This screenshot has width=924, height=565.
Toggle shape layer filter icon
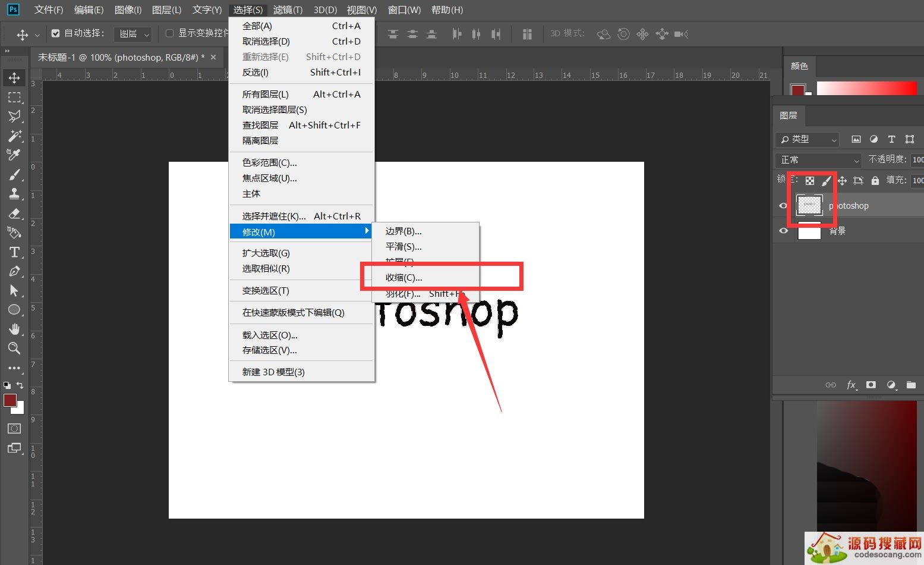(x=910, y=139)
